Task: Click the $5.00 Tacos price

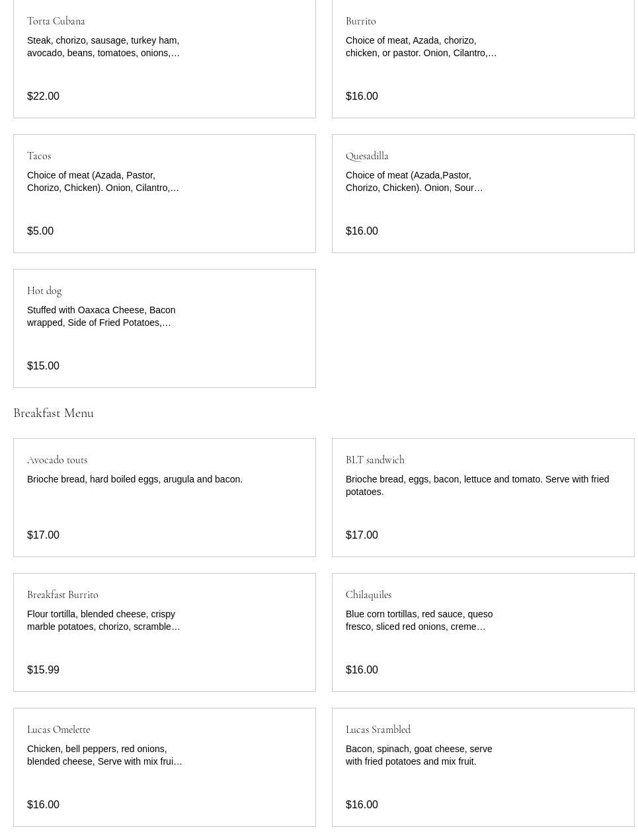Action: 40,231
